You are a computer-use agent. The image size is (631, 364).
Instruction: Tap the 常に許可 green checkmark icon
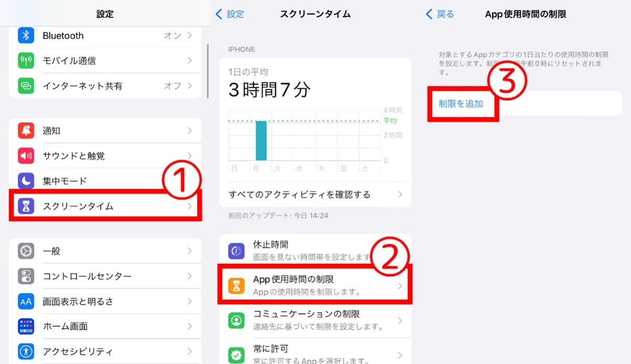point(236,355)
